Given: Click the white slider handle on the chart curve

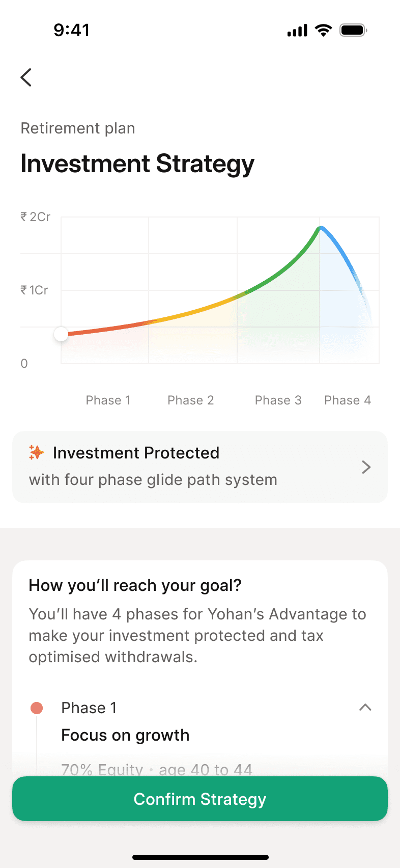Looking at the screenshot, I should click(61, 334).
